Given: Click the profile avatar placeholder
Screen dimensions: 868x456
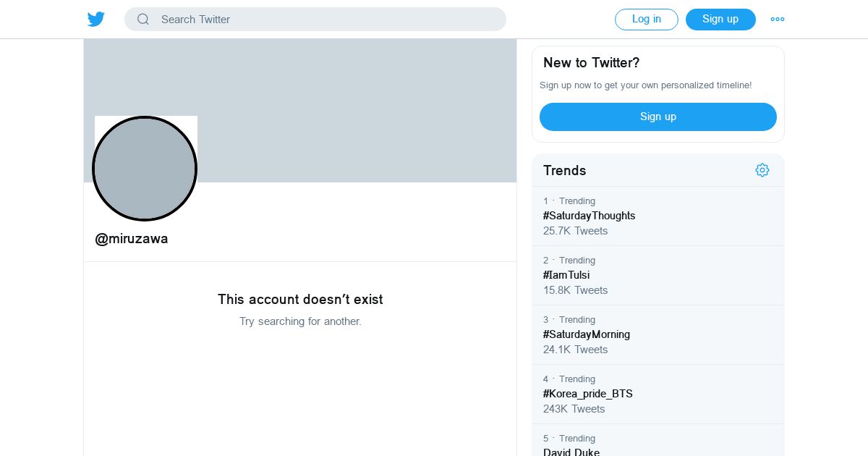Looking at the screenshot, I should coord(145,169).
